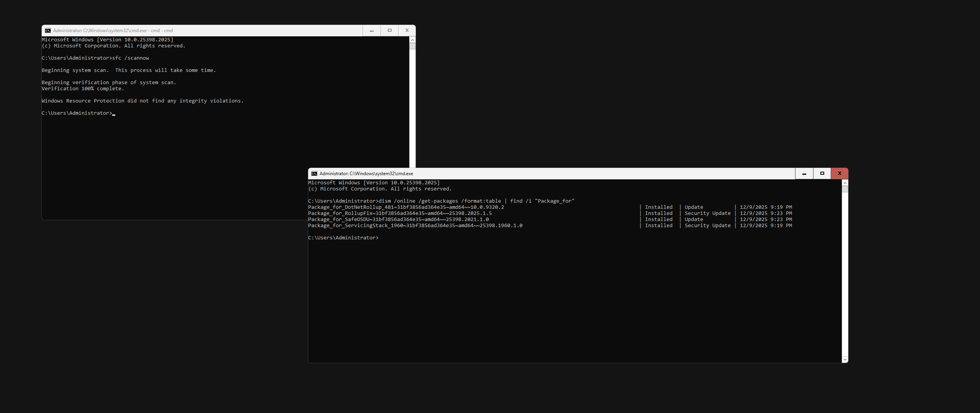Close the sfc scannow command prompt window

[x=407, y=31]
